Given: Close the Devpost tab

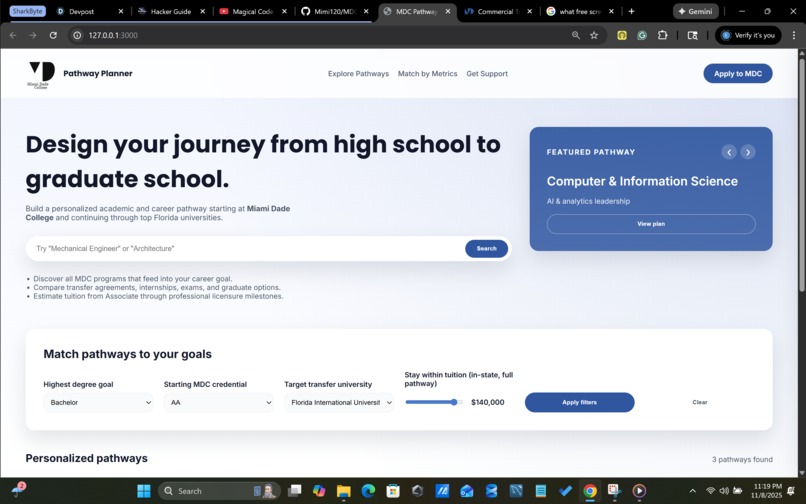Looking at the screenshot, I should [x=120, y=11].
